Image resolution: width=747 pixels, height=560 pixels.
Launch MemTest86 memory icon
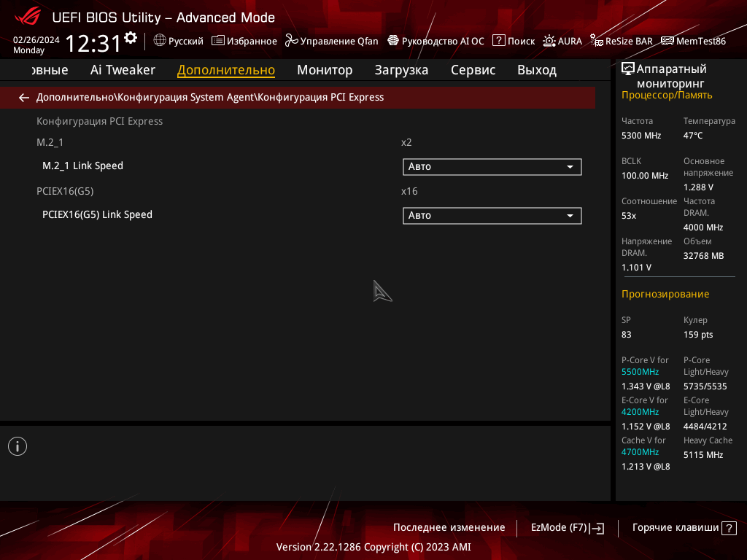click(667, 41)
